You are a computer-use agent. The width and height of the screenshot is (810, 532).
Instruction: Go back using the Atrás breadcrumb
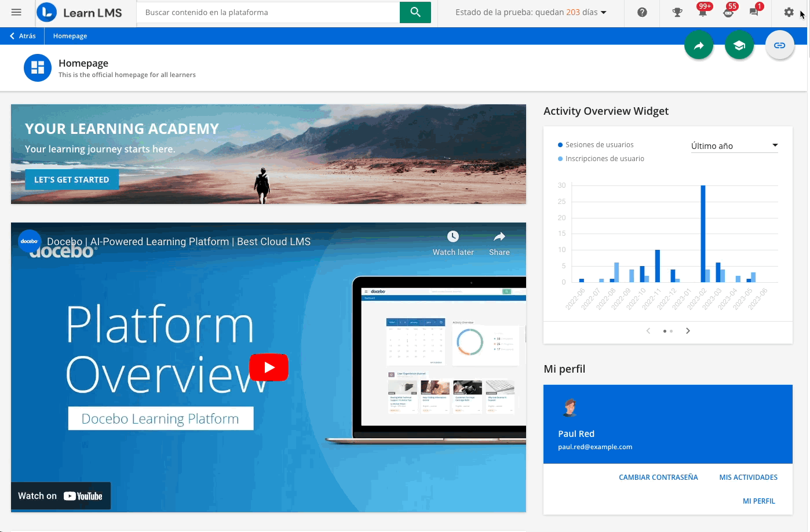coord(22,35)
